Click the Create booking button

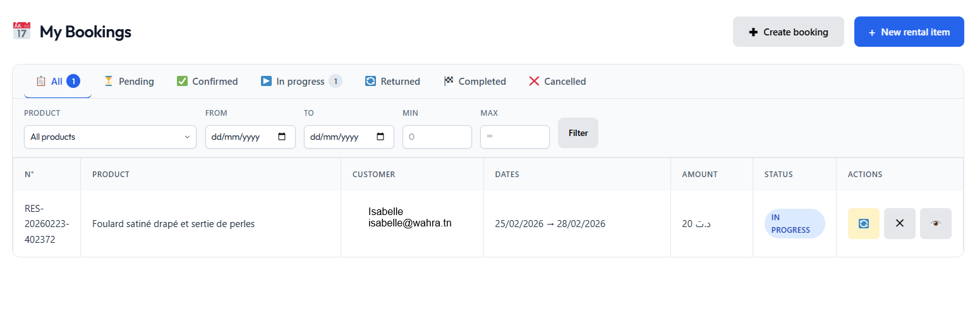point(789,32)
